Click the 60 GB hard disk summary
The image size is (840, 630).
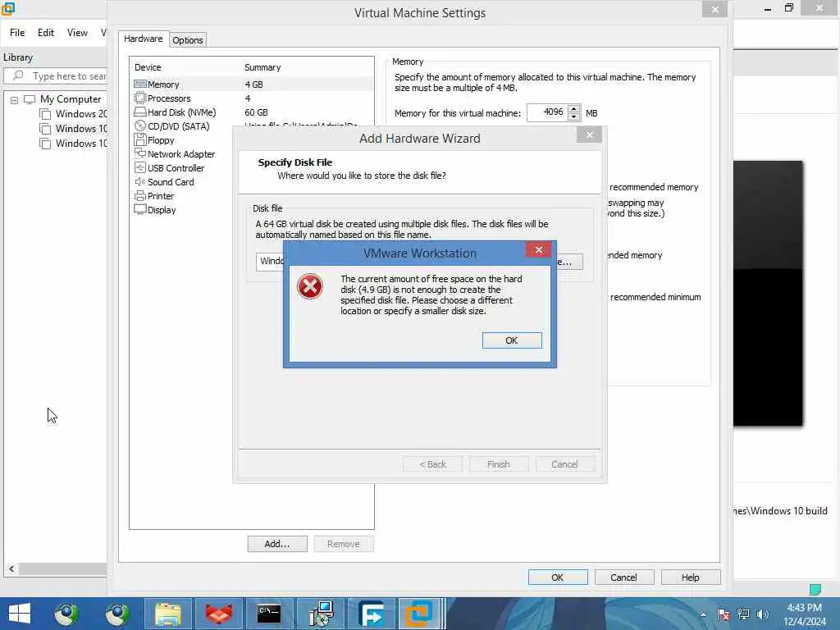(x=256, y=112)
